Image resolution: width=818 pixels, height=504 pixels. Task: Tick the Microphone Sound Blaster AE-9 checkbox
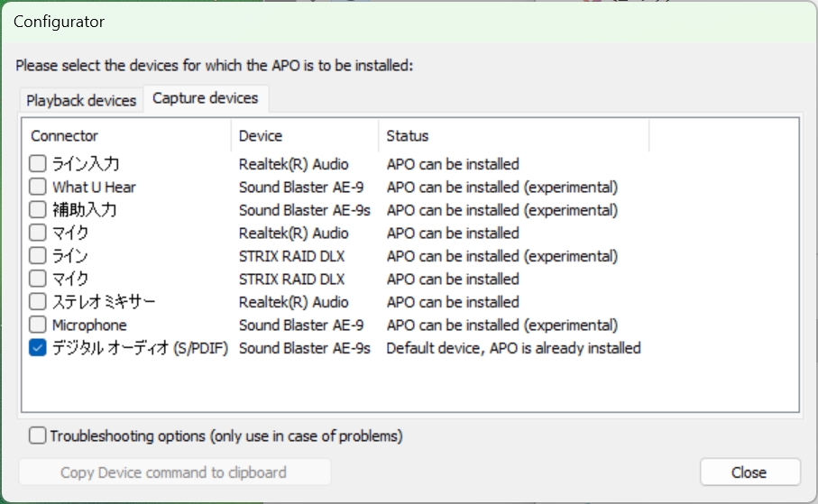coord(37,325)
